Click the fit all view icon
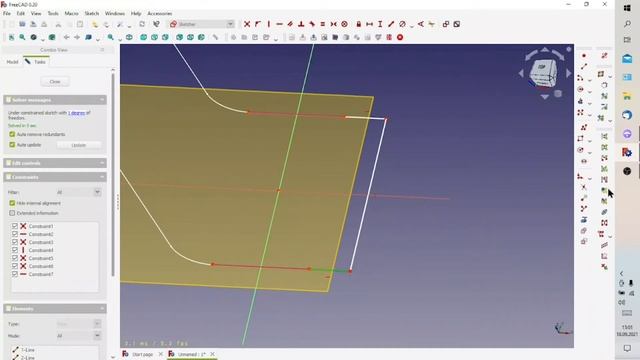 [x=11, y=37]
